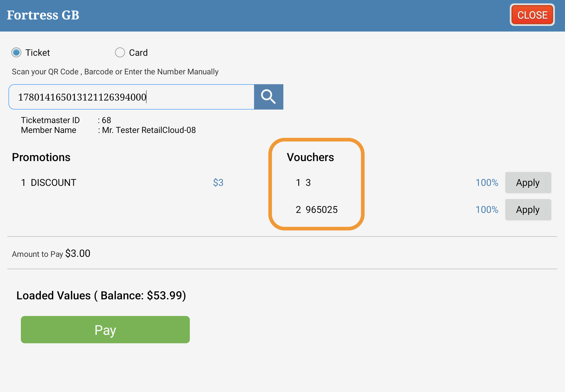
Task: Click voucher entry 965025
Action: coord(317,210)
